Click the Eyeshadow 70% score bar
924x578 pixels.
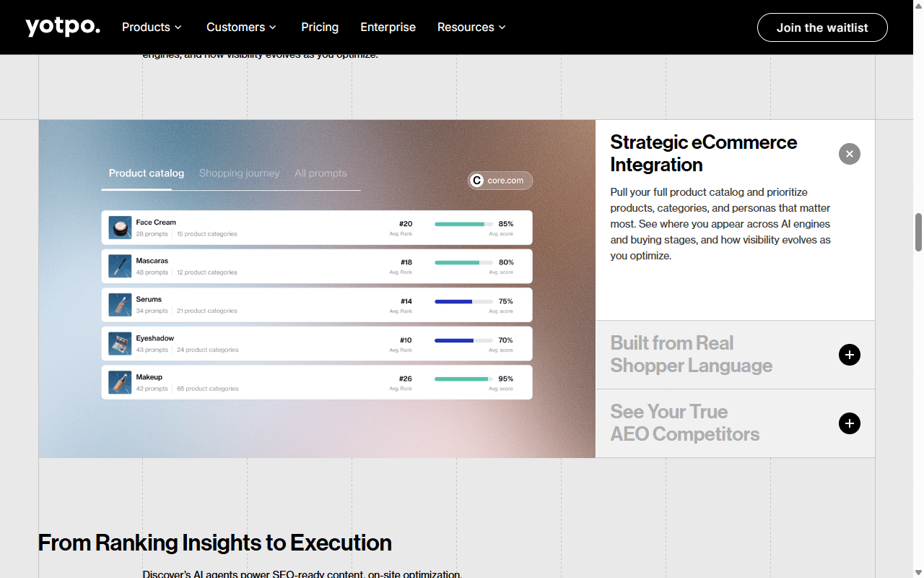pyautogui.click(x=463, y=340)
